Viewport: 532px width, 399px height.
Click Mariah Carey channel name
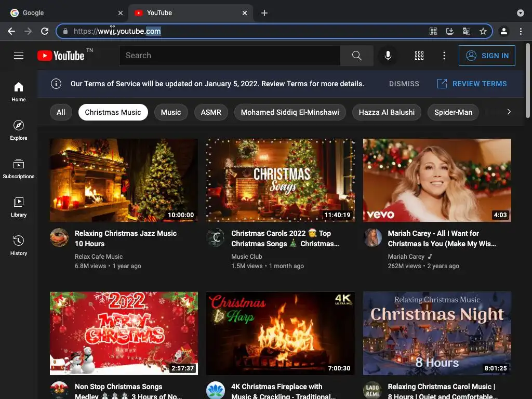(406, 257)
